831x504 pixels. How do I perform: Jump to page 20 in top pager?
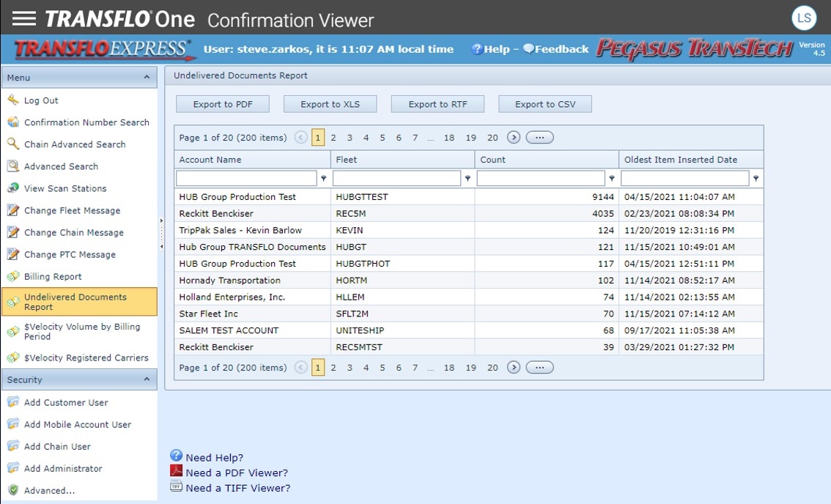493,138
